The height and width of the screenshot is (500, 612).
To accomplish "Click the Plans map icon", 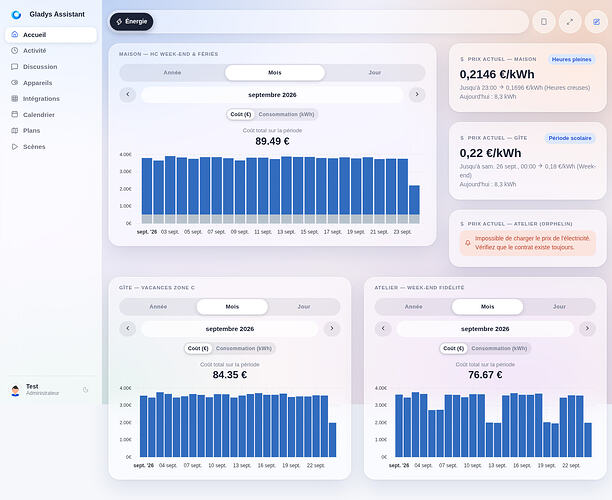I will 15,130.
